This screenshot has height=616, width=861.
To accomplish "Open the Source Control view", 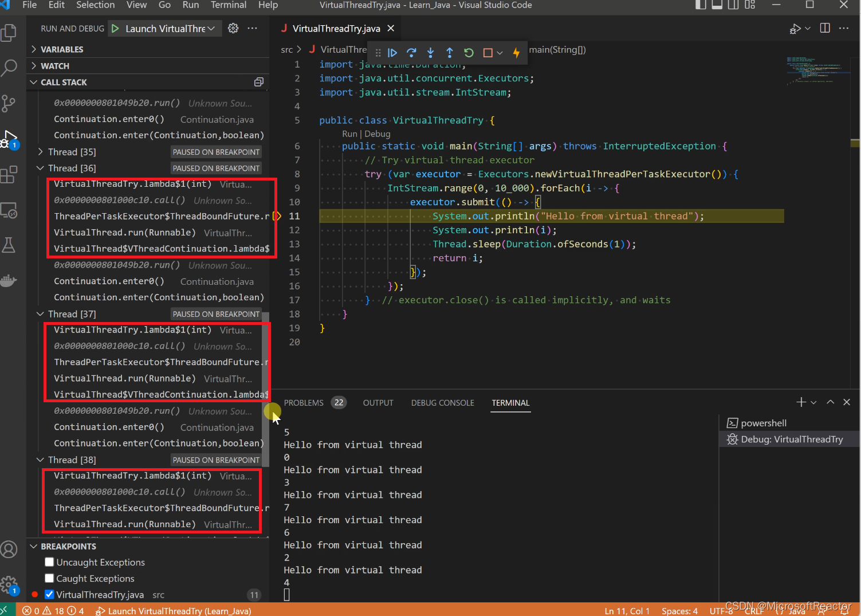I will [x=9, y=103].
